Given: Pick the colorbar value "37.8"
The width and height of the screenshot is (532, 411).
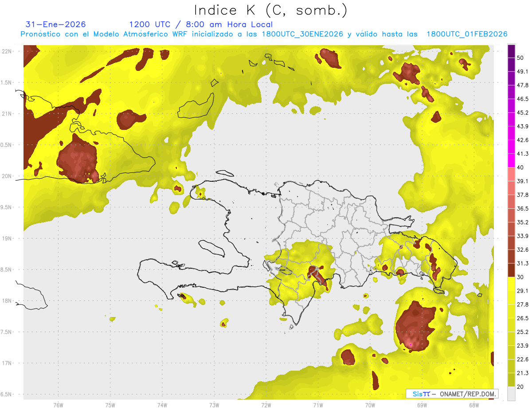Looking at the screenshot, I should tap(523, 195).
